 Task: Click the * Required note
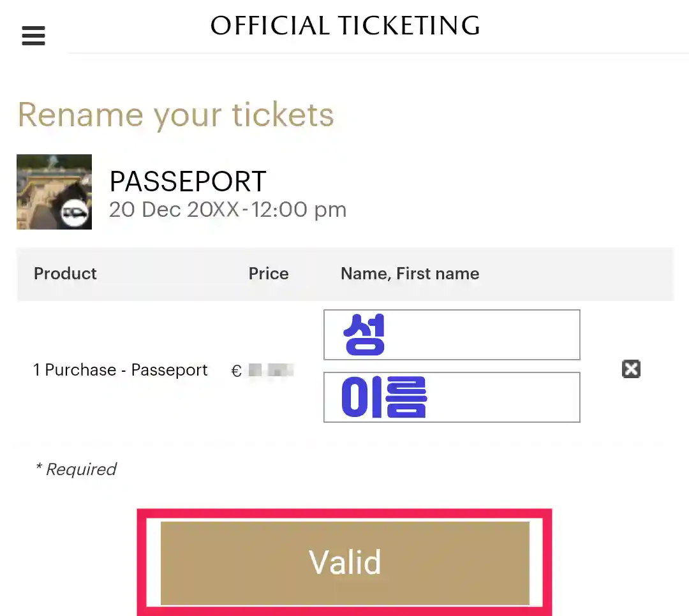(x=76, y=469)
